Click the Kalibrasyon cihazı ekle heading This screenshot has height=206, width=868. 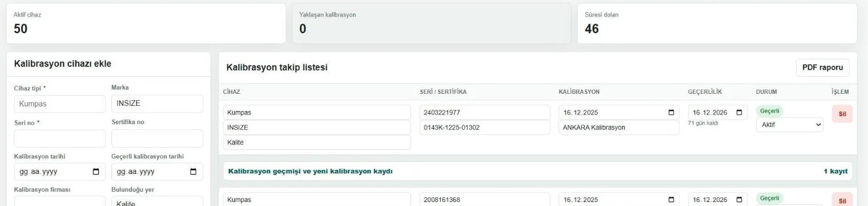(x=62, y=64)
